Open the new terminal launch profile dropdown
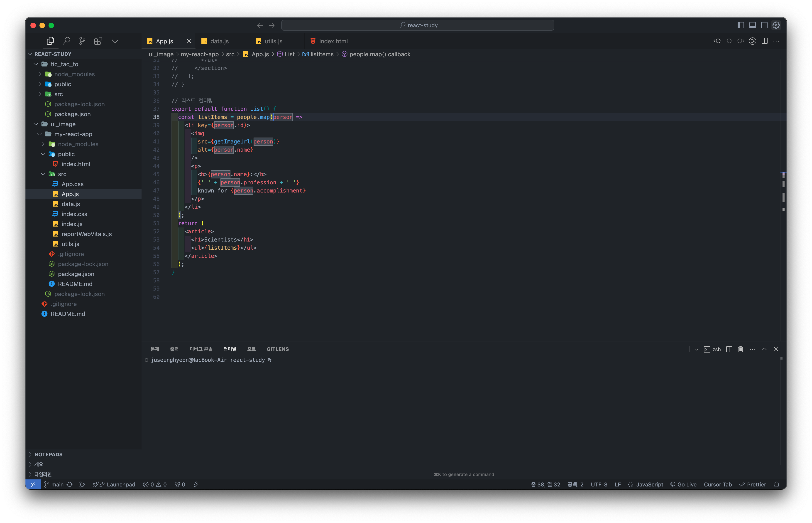Screen dimensions: 812x523 (x=697, y=349)
